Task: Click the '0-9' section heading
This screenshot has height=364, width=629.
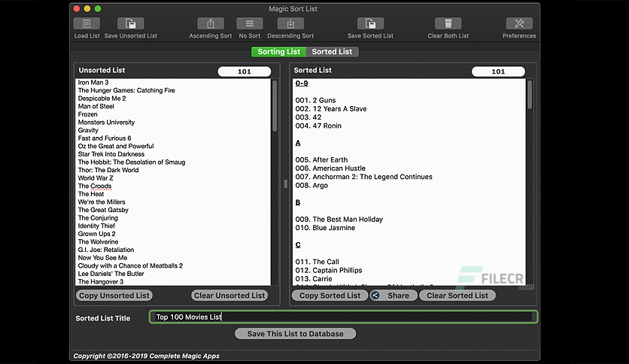Action: [302, 83]
